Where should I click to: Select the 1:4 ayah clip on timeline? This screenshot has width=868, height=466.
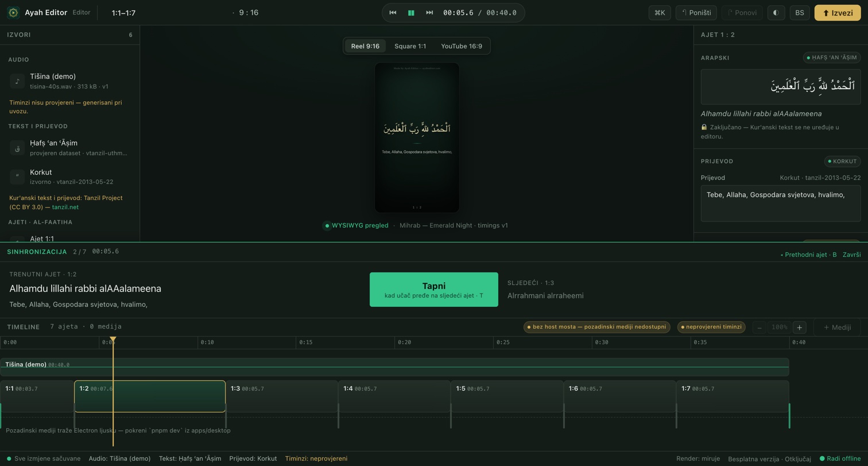[x=394, y=396]
